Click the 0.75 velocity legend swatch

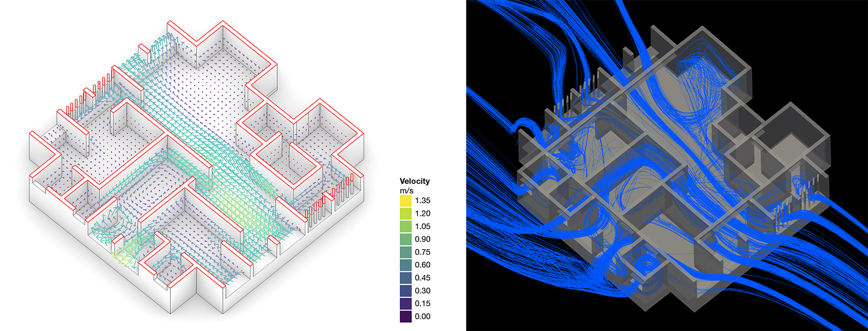406,252
